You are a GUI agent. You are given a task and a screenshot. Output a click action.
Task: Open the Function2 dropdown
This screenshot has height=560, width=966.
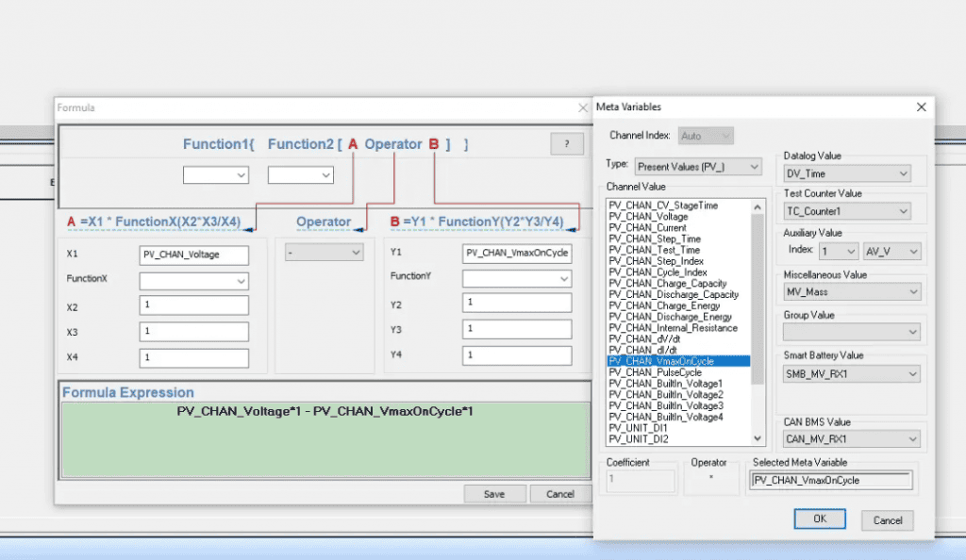click(301, 174)
